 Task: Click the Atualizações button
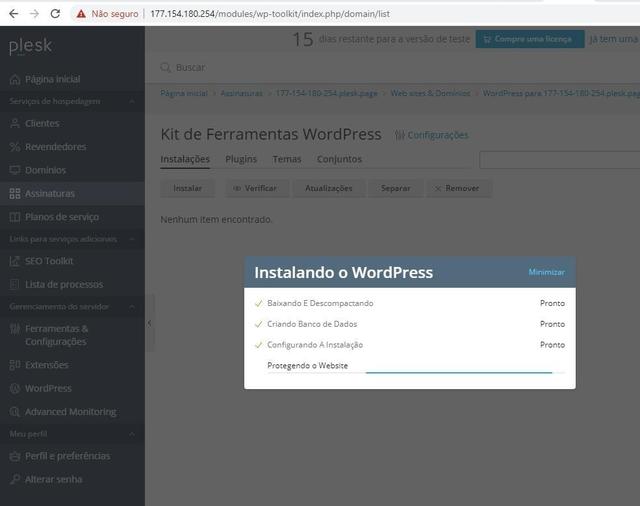pos(329,188)
